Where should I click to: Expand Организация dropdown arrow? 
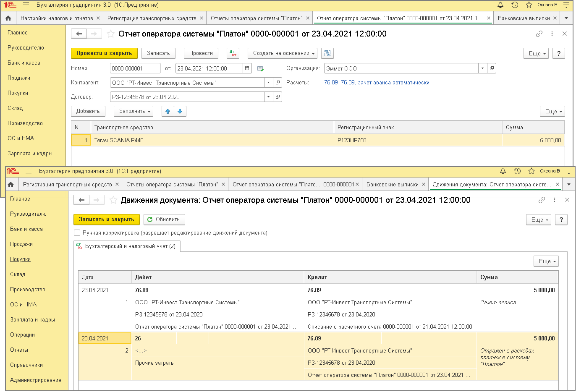point(483,68)
